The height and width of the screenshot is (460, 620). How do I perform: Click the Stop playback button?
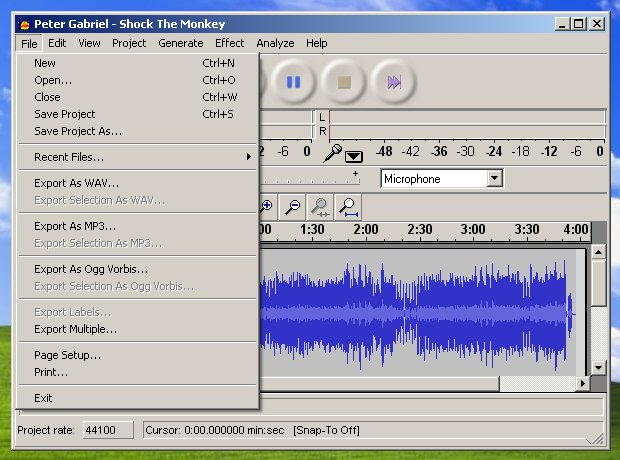coord(344,82)
